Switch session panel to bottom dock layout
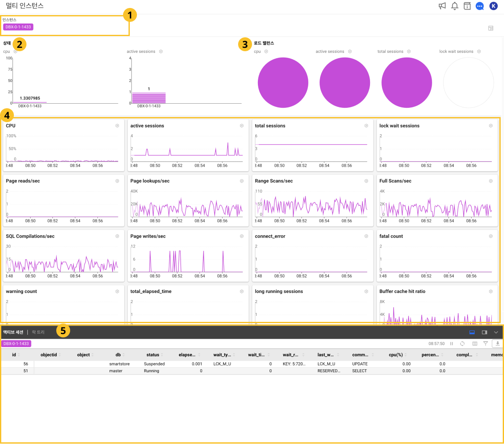This screenshot has width=504, height=444. point(472,332)
